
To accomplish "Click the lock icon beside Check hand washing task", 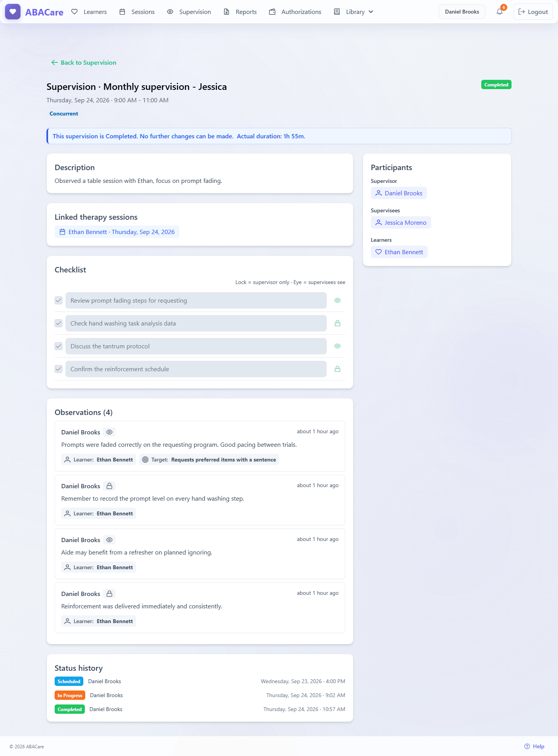I will tap(338, 323).
